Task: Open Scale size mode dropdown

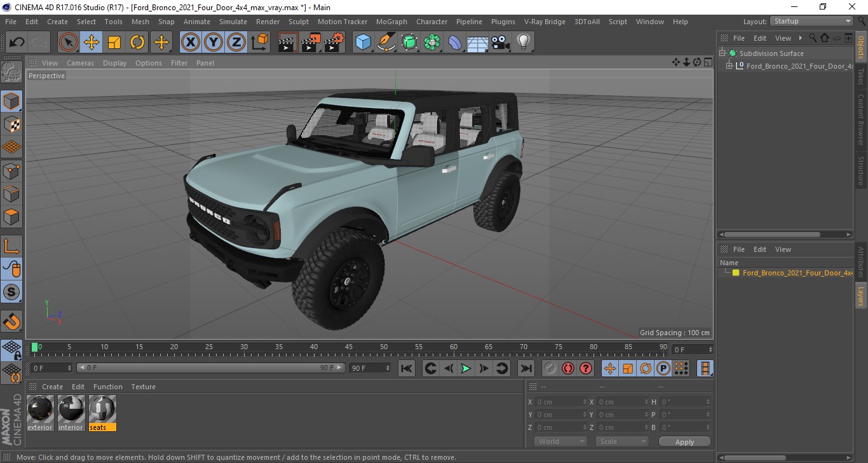Action: 622,441
